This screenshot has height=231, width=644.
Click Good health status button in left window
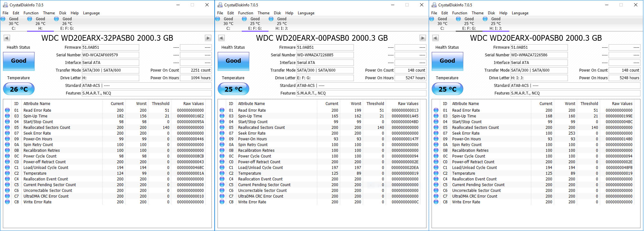[x=19, y=61]
